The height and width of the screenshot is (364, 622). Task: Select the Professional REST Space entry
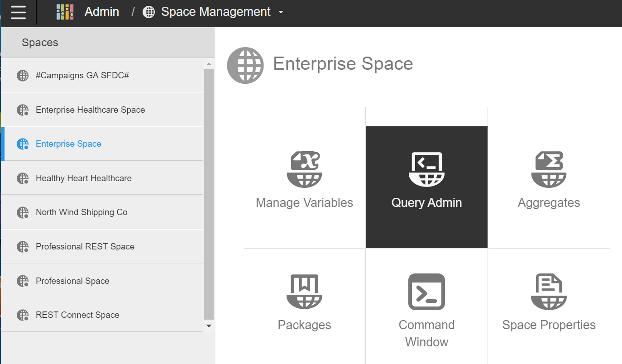point(102,246)
